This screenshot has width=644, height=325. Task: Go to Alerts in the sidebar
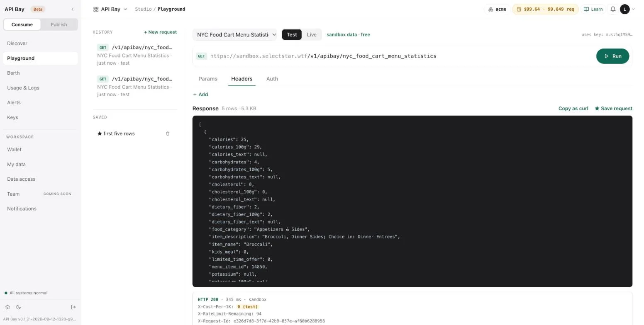pos(40,102)
